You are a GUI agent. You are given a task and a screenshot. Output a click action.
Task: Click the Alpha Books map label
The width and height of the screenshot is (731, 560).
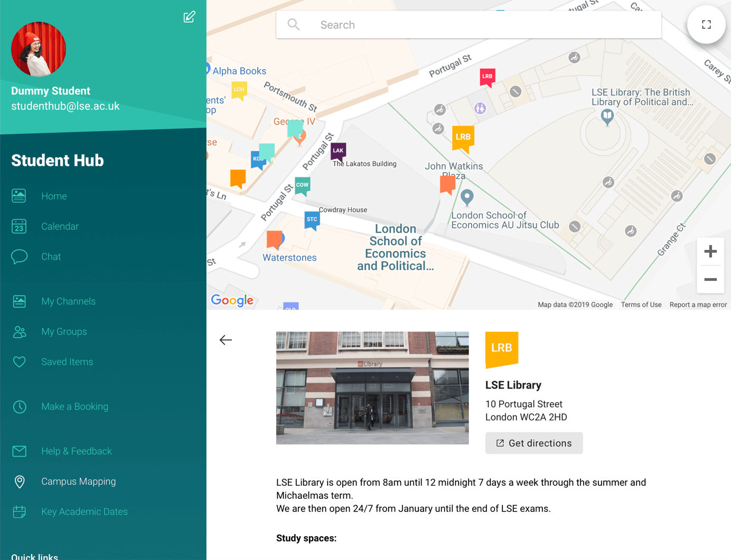239,71
